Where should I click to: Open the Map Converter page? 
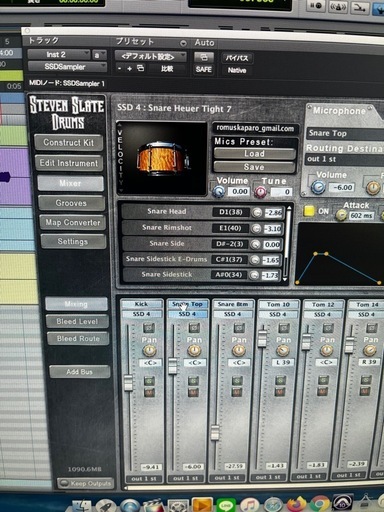(x=73, y=222)
